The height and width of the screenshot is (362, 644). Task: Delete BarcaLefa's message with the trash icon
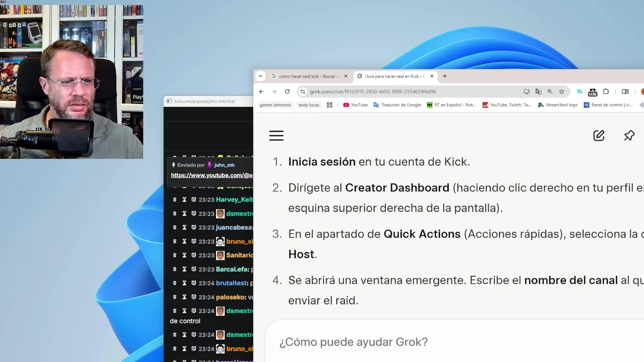tap(175, 269)
